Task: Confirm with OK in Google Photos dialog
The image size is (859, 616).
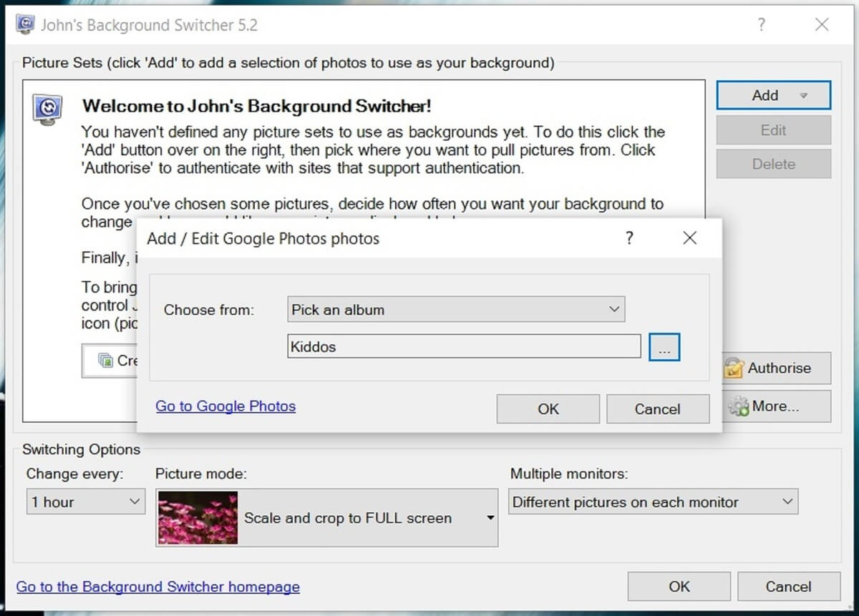Action: coord(548,409)
